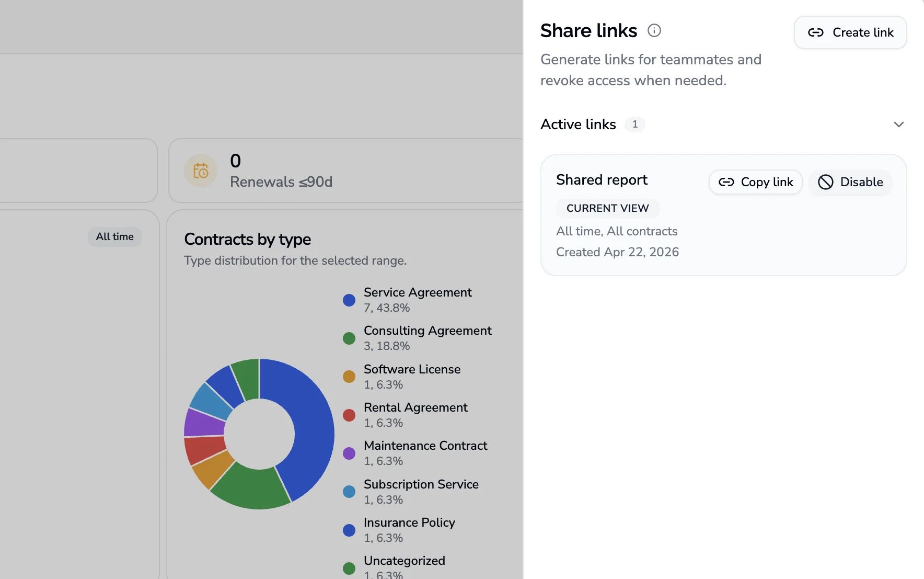
Task: Select the purple Maintenance Contract legend dot
Action: (x=349, y=453)
